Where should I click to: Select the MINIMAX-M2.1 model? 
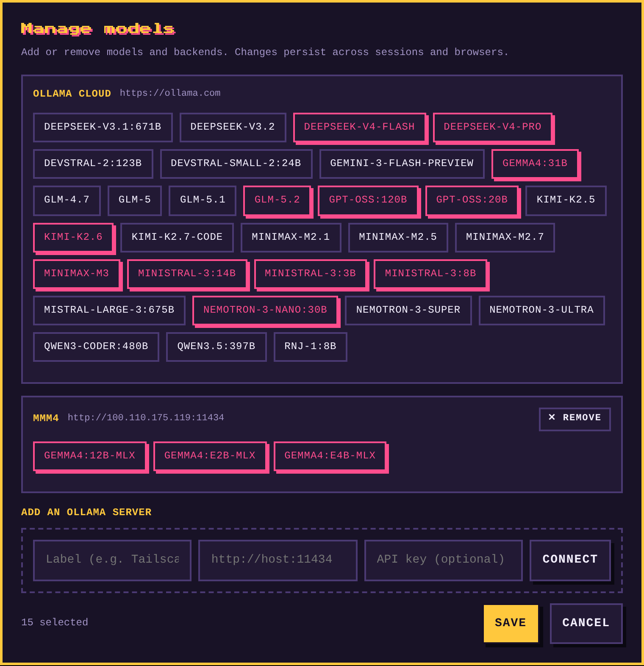click(291, 237)
